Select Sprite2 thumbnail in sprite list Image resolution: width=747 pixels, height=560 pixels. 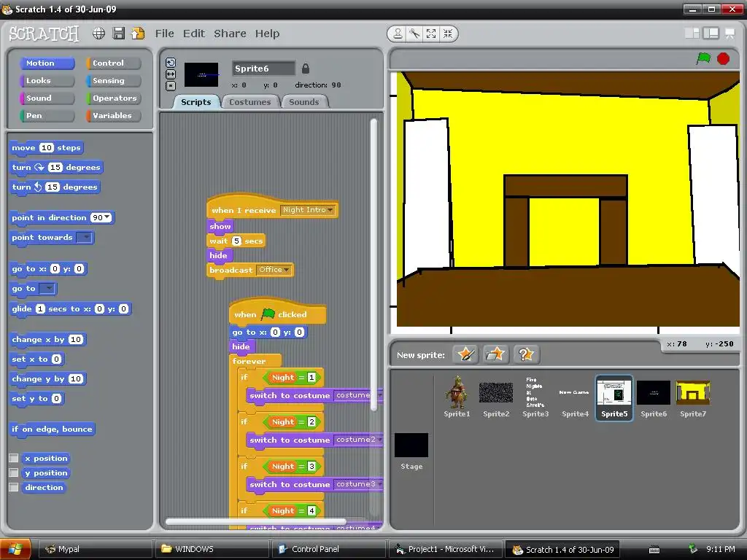(496, 397)
